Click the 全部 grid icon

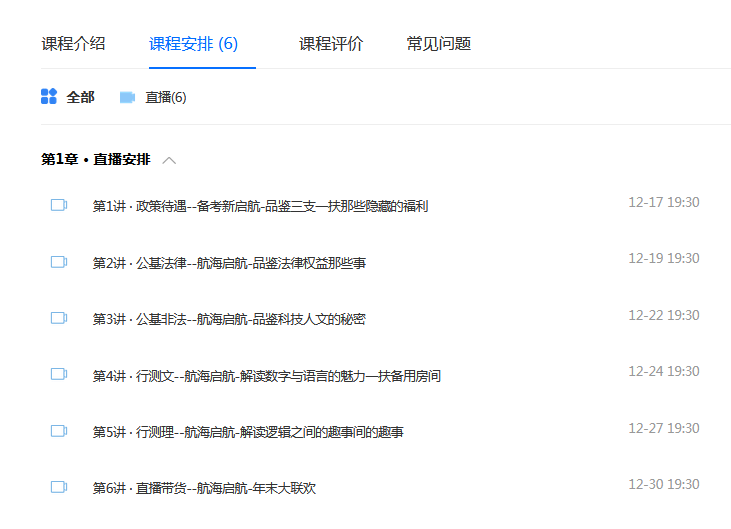click(49, 96)
